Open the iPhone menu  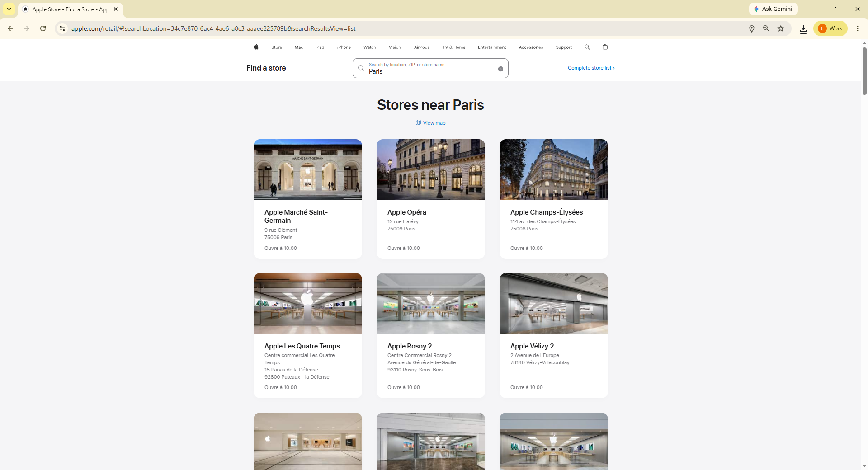coord(344,47)
